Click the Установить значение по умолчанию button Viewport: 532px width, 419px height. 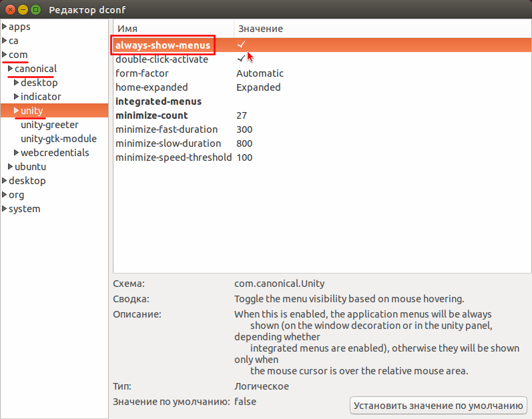pos(439,406)
